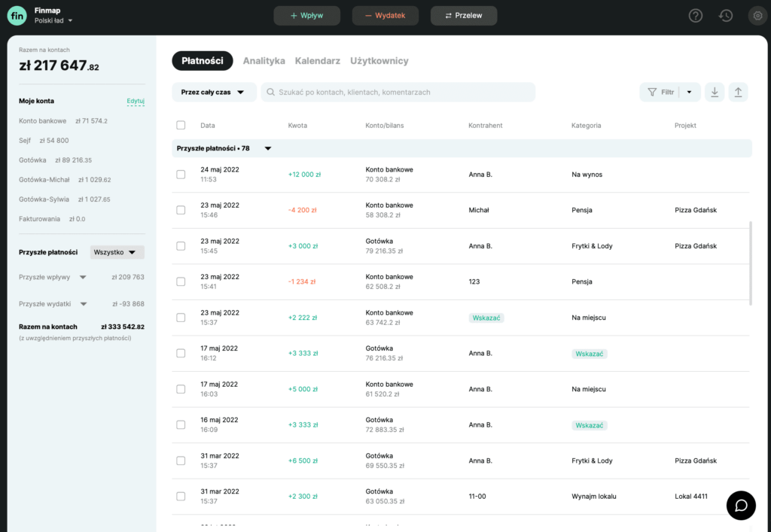Screen dimensions: 771x532
Task: Click the filter funnel icon
Action: point(652,93)
